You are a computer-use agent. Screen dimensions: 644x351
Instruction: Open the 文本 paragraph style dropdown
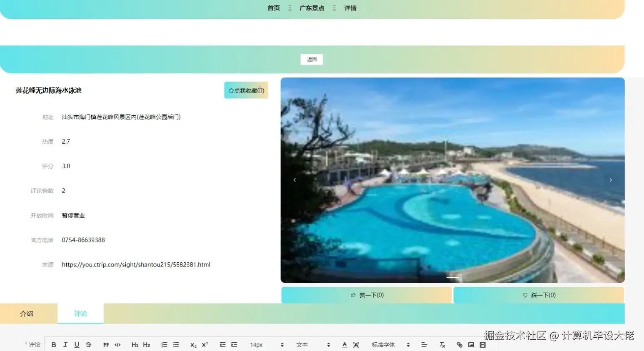[x=302, y=344]
